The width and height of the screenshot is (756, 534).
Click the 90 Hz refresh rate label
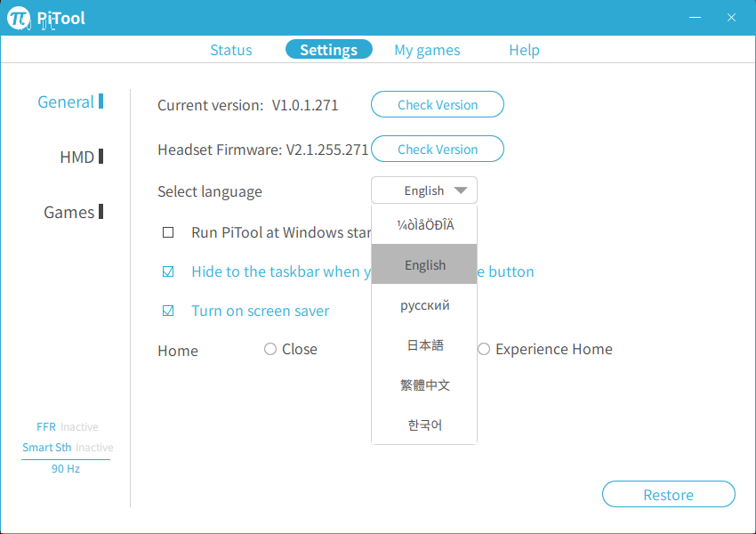tap(66, 468)
